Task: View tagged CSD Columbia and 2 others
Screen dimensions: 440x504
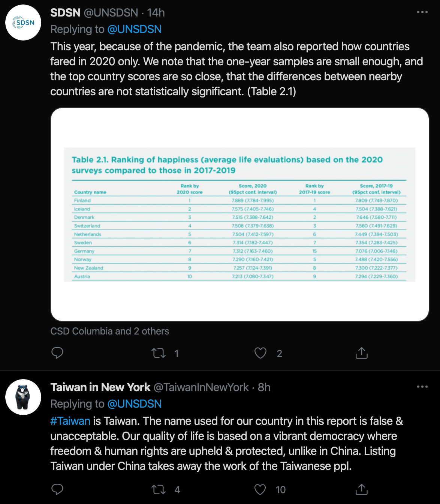Action: coord(110,331)
